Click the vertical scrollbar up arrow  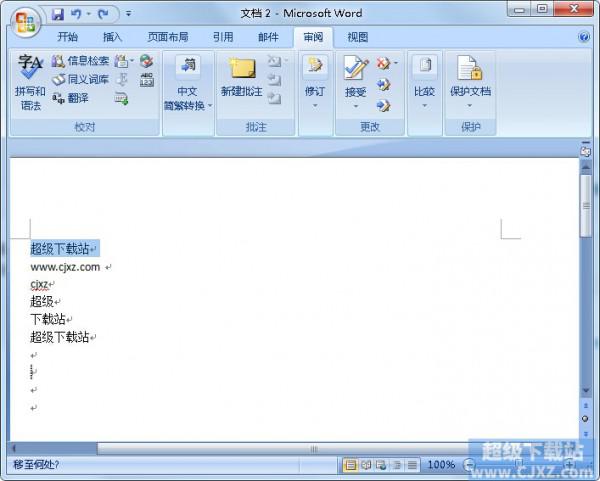[x=585, y=166]
